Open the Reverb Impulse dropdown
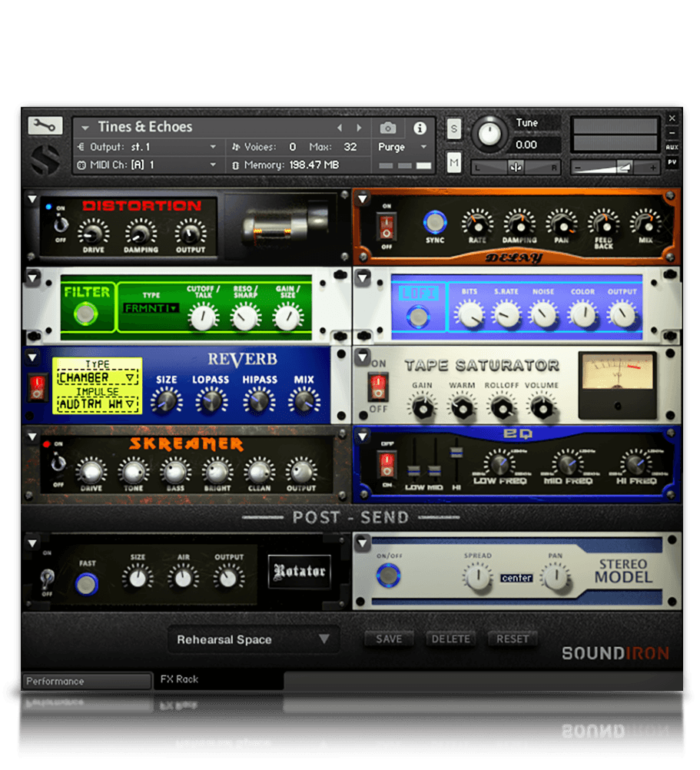This screenshot has width=700, height=770. pos(97,403)
